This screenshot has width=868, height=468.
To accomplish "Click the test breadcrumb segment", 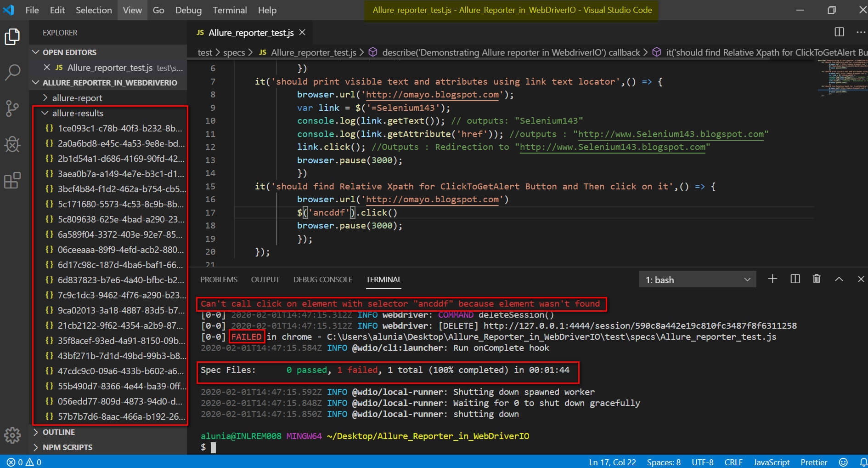I will coord(205,52).
